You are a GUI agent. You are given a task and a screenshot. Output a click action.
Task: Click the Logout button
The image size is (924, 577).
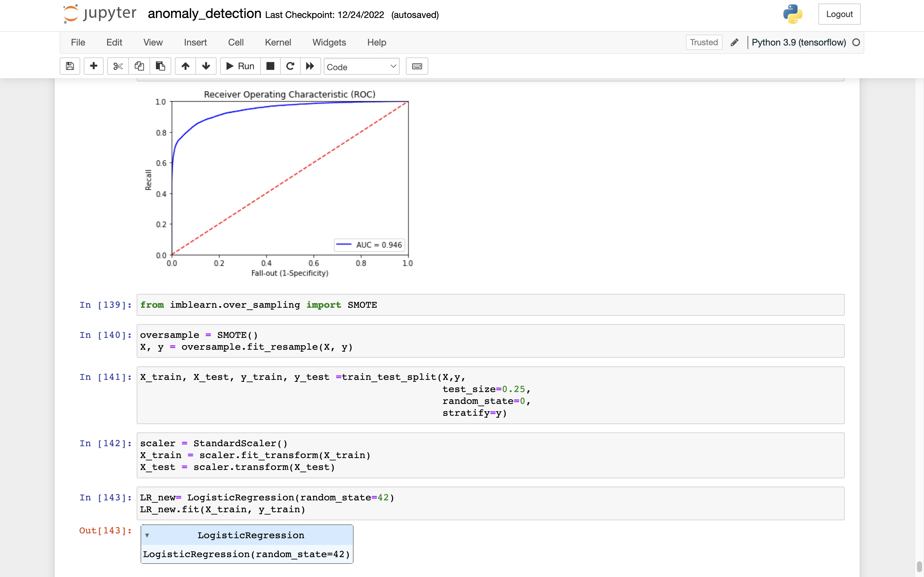pyautogui.click(x=839, y=14)
